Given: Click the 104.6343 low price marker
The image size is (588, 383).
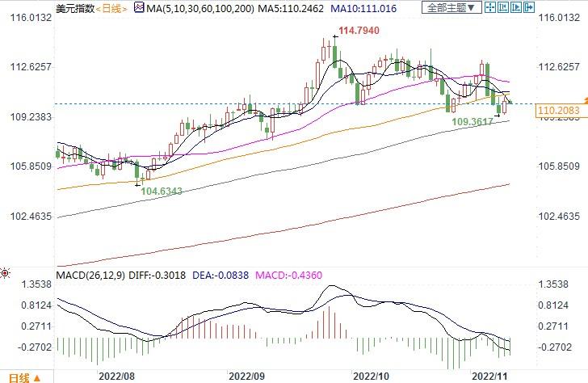Looking at the screenshot, I should point(162,191).
